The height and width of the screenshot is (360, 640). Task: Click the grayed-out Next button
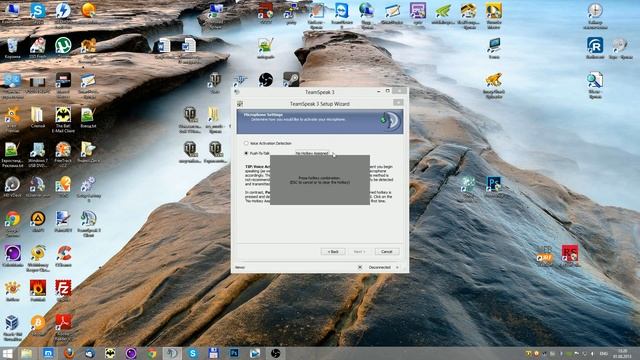[x=359, y=251]
